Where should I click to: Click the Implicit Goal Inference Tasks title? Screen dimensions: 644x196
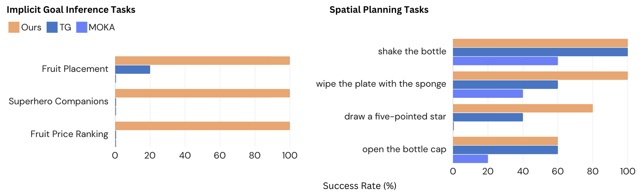[71, 10]
